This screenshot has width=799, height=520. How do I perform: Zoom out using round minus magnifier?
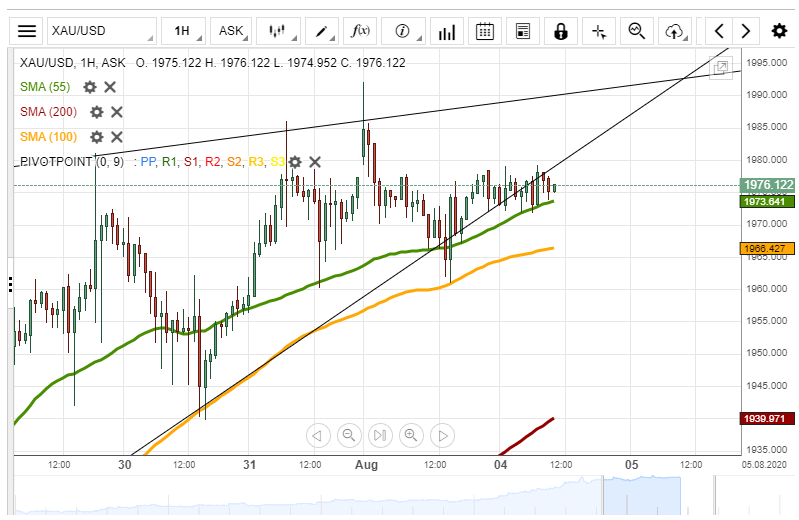pyautogui.click(x=349, y=435)
